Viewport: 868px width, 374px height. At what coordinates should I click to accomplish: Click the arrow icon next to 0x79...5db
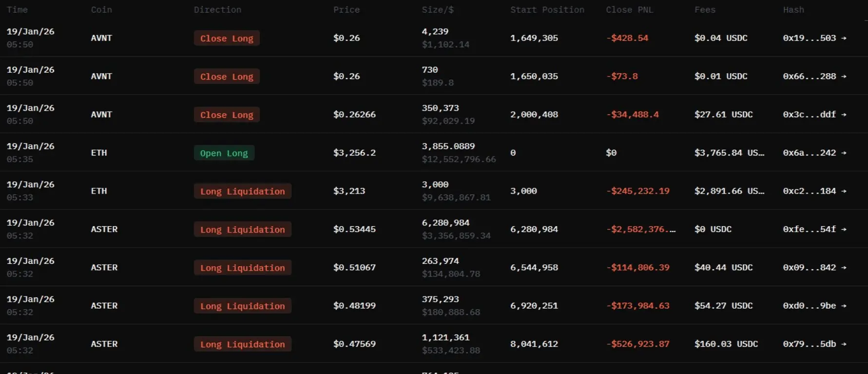point(844,344)
